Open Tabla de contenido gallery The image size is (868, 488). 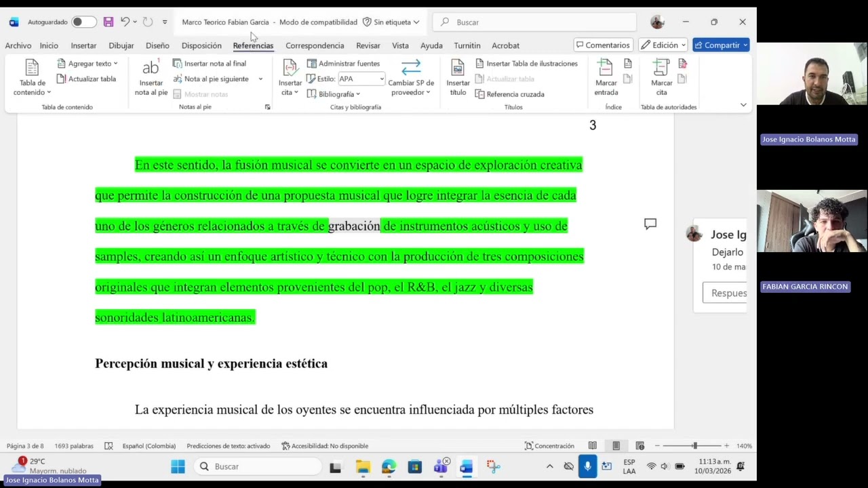32,78
